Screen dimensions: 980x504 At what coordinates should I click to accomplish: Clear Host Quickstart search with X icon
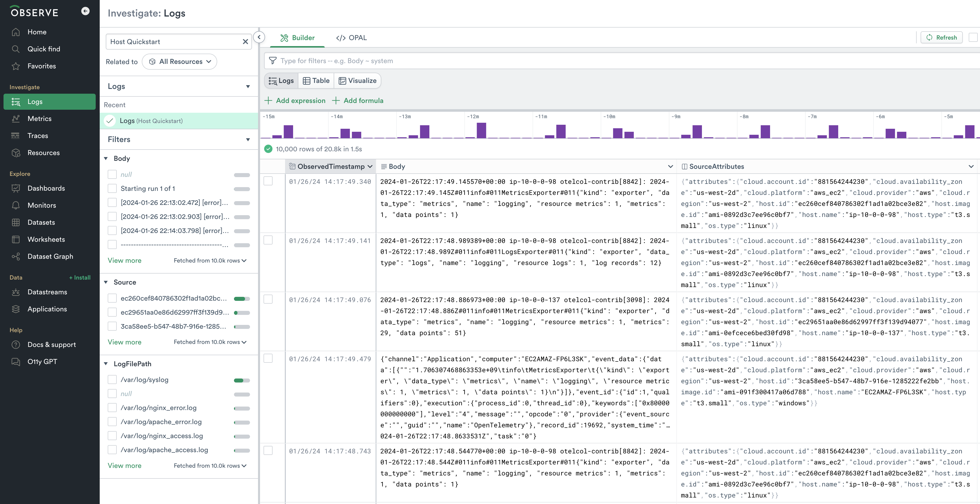point(246,42)
